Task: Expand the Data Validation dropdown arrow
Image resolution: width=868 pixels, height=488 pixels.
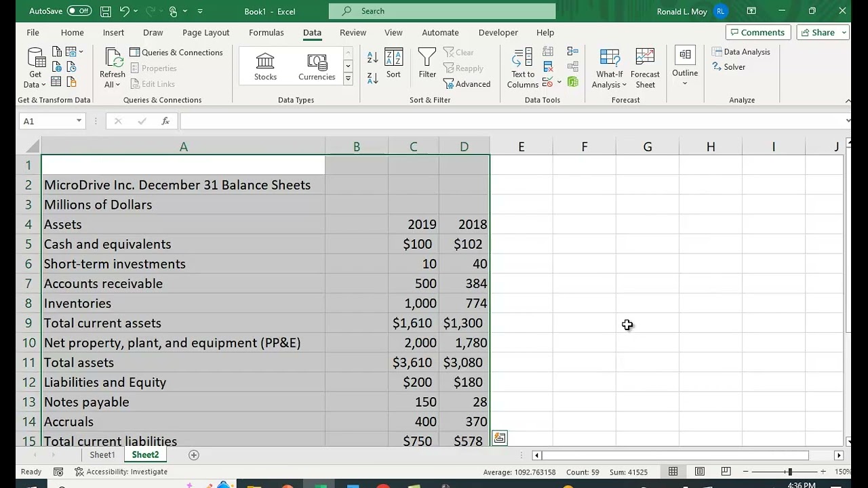Action: point(559,82)
